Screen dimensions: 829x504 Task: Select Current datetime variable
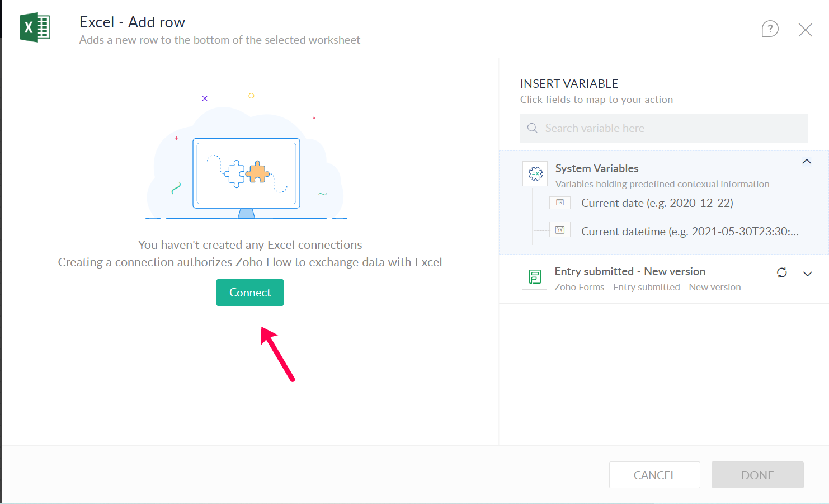[689, 232]
